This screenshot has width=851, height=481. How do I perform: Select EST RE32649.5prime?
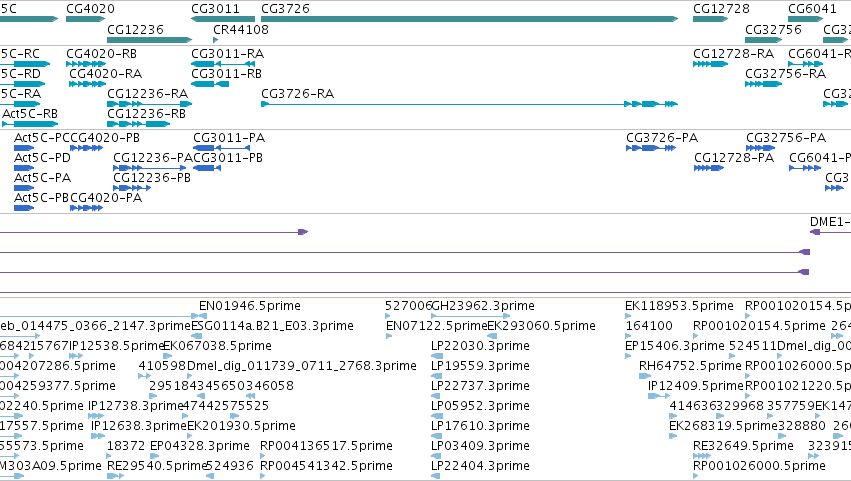coord(744,446)
